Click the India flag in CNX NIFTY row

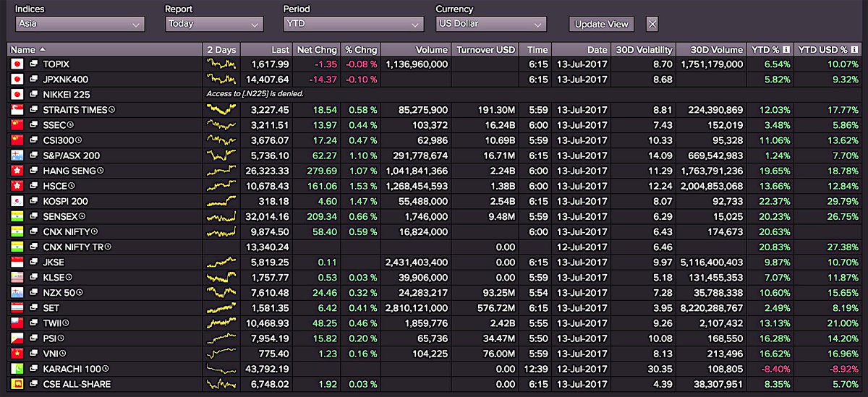[16, 231]
